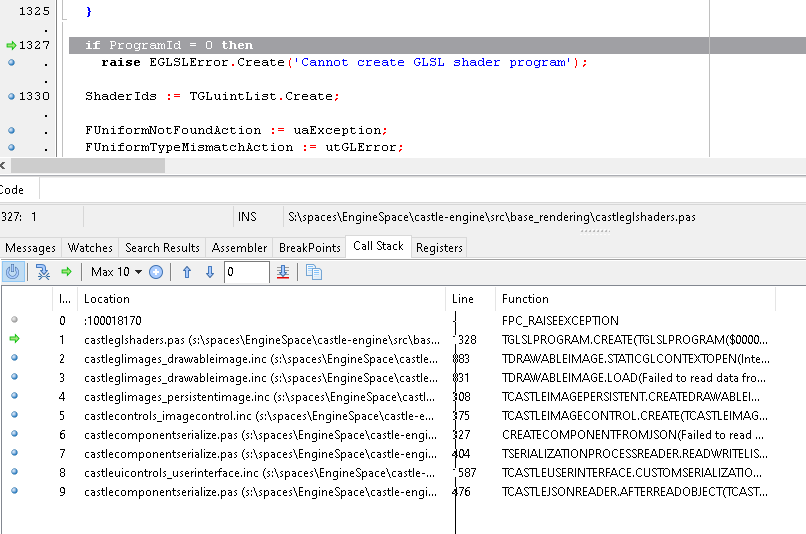Viewport: 806px width, 534px height.
Task: Click utGLError in the code editor
Action: pos(361,147)
